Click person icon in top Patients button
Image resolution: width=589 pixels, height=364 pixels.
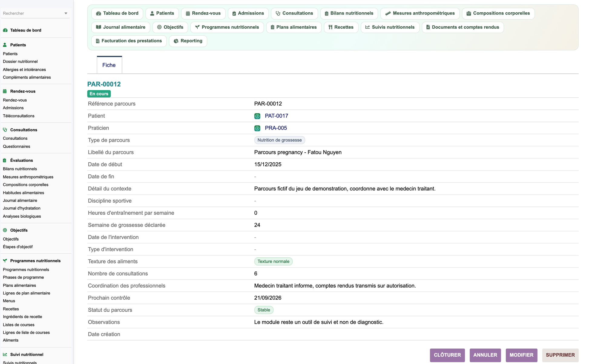pos(152,13)
